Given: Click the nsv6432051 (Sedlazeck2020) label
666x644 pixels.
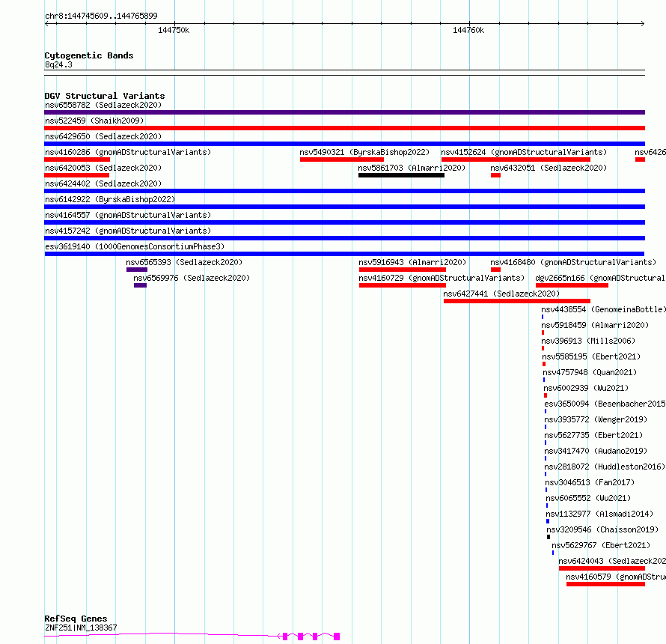Looking at the screenshot, I should [x=549, y=168].
